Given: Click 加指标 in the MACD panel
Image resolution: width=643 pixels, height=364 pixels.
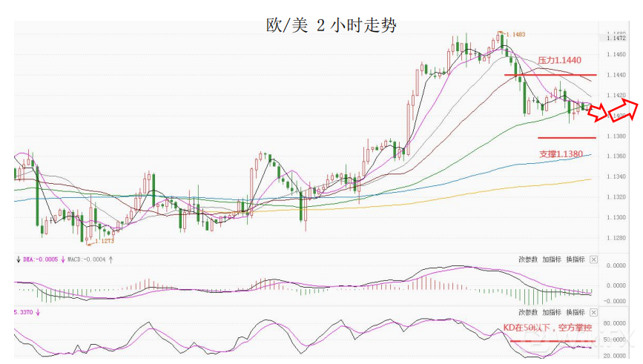Looking at the screenshot, I should click(x=552, y=259).
